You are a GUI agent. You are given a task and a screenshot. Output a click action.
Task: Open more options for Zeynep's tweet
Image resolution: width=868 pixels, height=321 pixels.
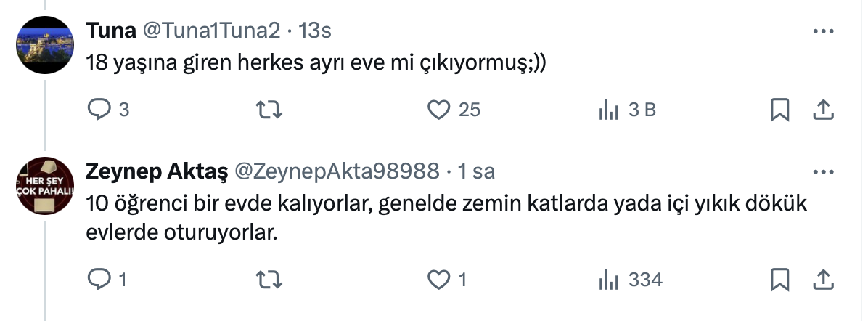pos(822,172)
